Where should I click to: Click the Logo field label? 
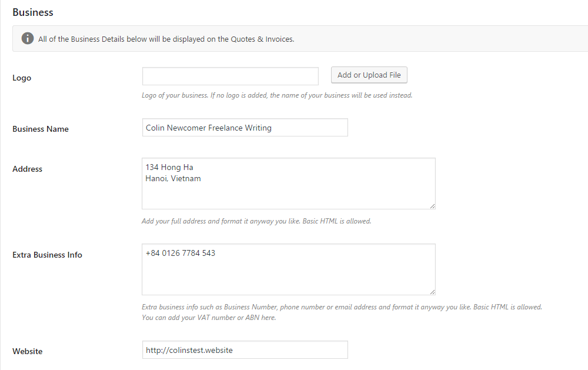(21, 77)
